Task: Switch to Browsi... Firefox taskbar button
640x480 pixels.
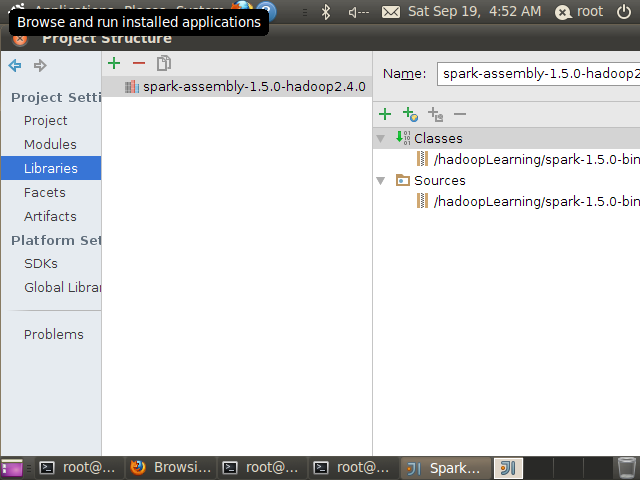Action: pyautogui.click(x=171, y=468)
